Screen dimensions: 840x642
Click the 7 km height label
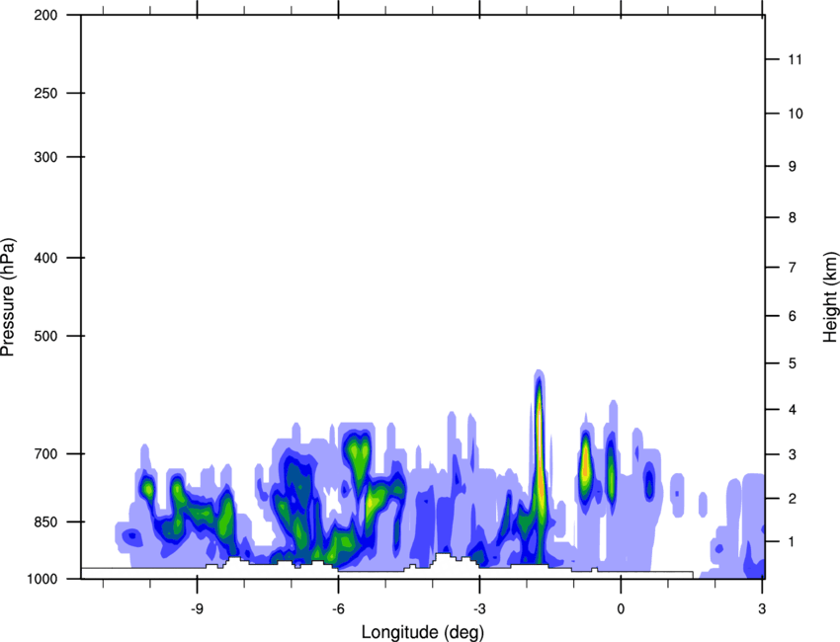click(x=793, y=268)
